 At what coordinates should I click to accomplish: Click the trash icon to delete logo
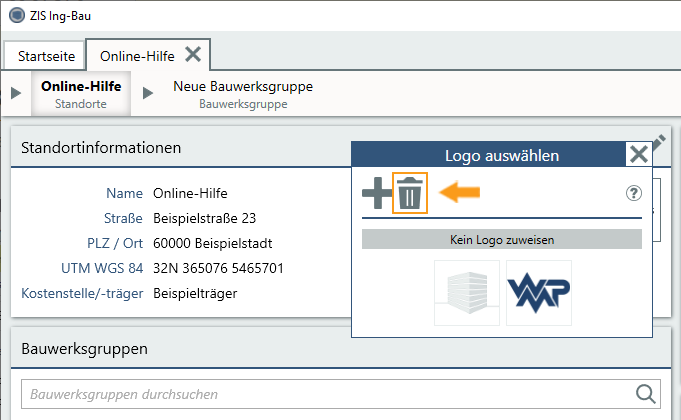pos(409,193)
